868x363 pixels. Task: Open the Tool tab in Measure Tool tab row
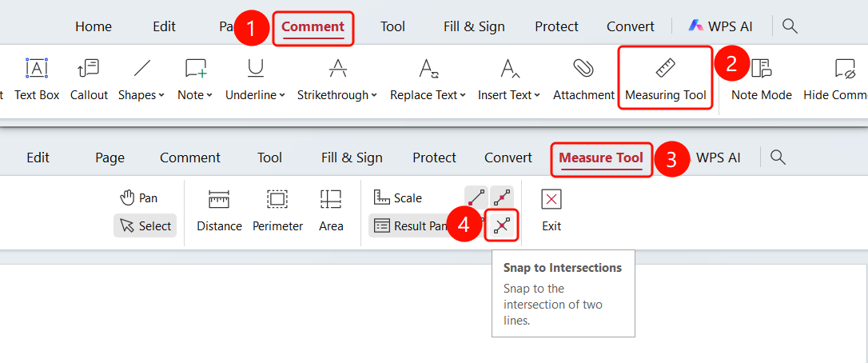269,158
